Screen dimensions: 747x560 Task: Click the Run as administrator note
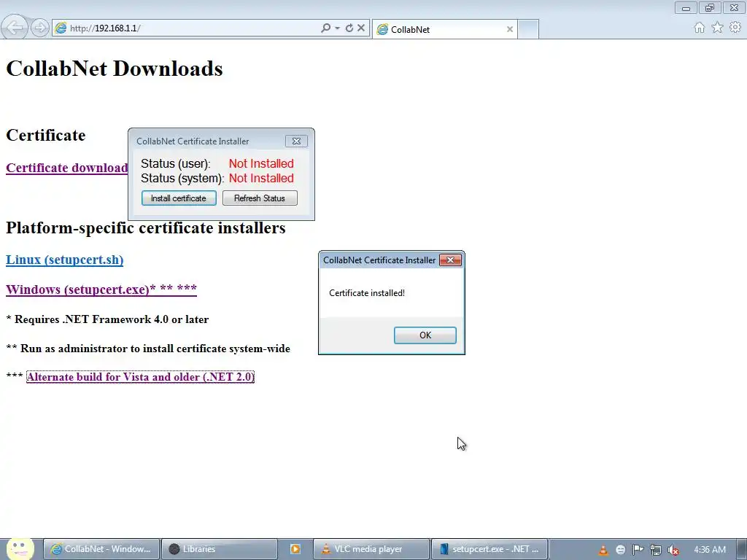[x=148, y=349]
